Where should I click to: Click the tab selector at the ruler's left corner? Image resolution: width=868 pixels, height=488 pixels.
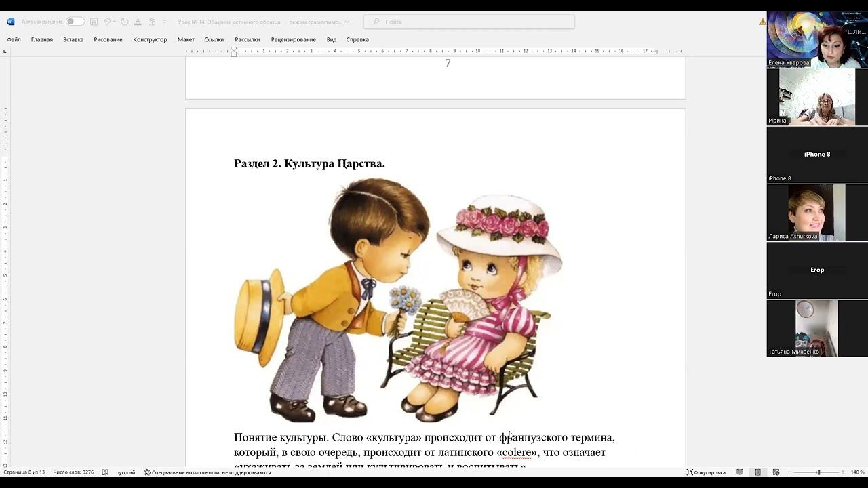[5, 52]
